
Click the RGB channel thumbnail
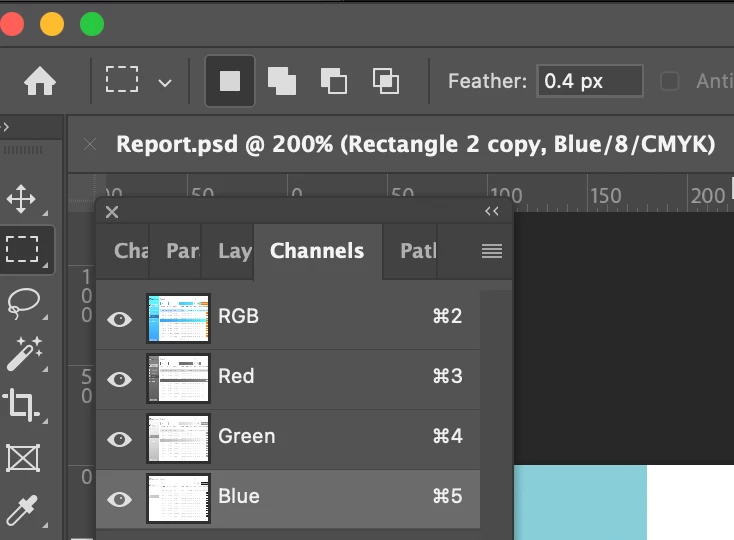(178, 318)
